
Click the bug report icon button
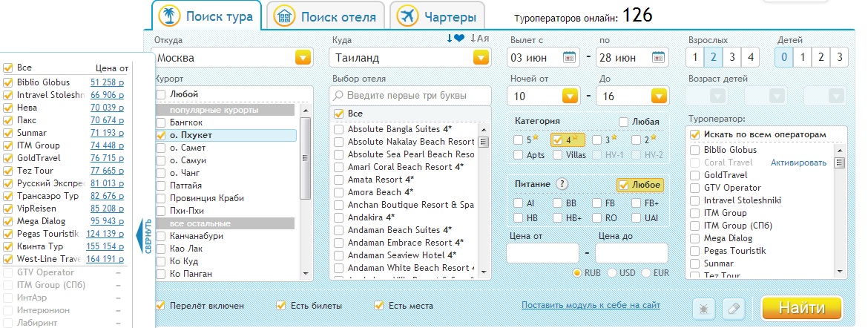pos(702,308)
